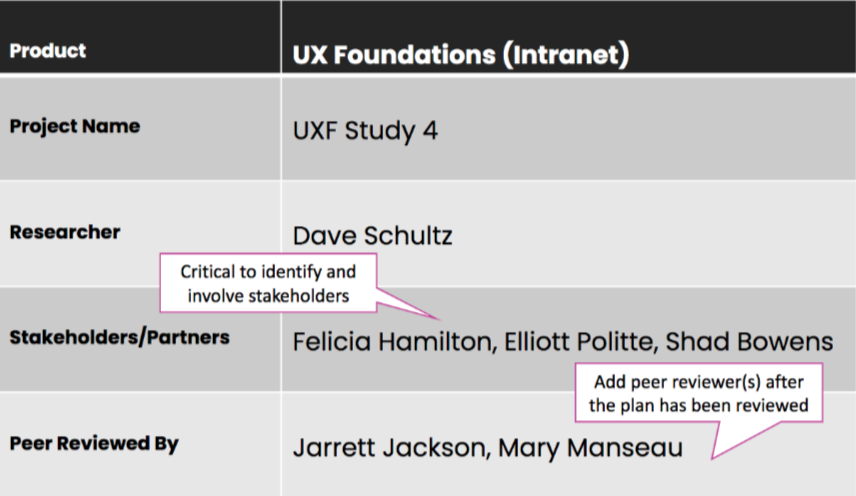The image size is (856, 496).
Task: Click the Project Name row label
Action: pyautogui.click(x=75, y=127)
